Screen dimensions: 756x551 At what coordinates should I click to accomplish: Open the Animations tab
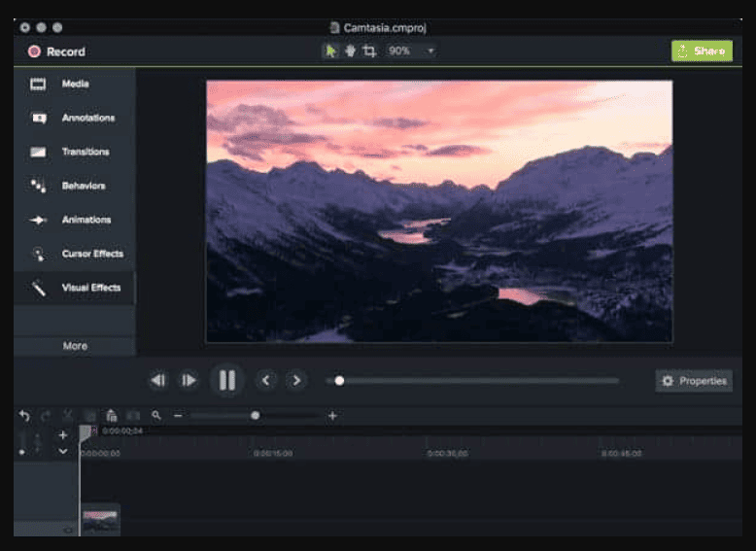click(74, 220)
